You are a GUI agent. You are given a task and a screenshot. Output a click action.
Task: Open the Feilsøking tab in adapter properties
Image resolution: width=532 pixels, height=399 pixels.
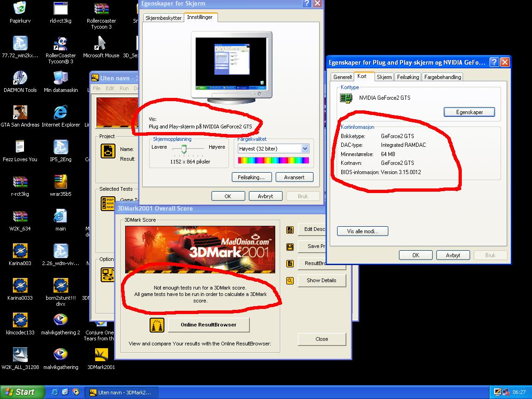tap(408, 77)
